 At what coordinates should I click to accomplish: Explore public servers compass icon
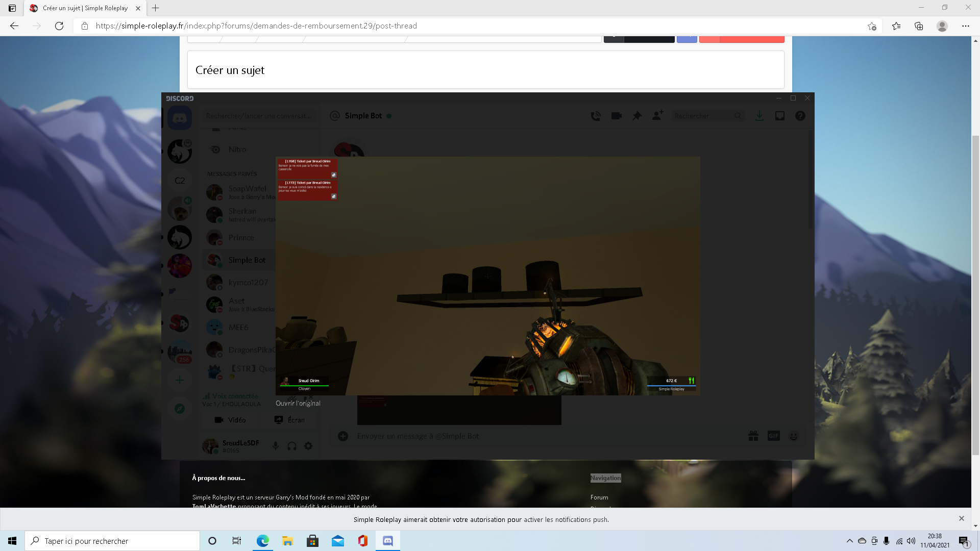tap(180, 409)
